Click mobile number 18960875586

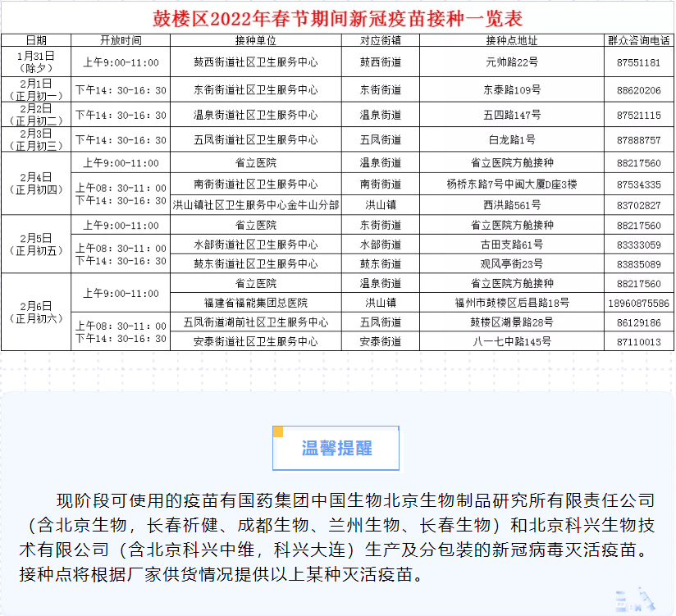coord(639,303)
